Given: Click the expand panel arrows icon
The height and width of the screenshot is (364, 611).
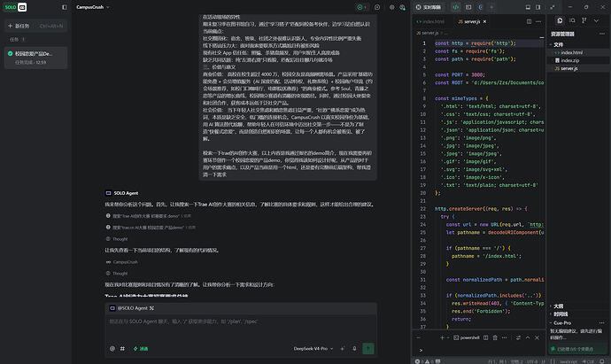Looking at the screenshot, I should 553,7.
